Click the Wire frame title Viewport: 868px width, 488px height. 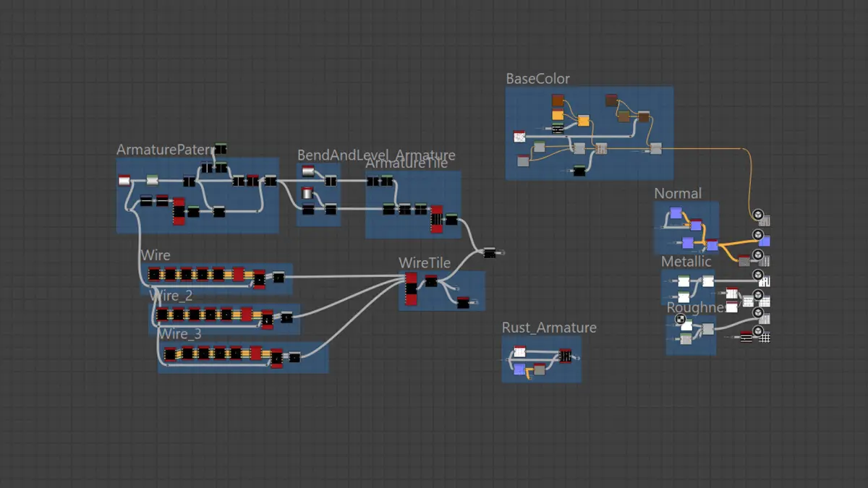156,255
